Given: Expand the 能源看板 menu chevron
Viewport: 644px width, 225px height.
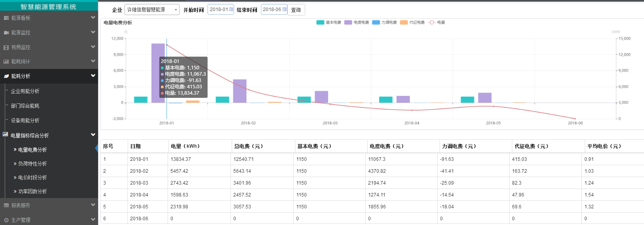Looking at the screenshot, I should click(x=93, y=17).
